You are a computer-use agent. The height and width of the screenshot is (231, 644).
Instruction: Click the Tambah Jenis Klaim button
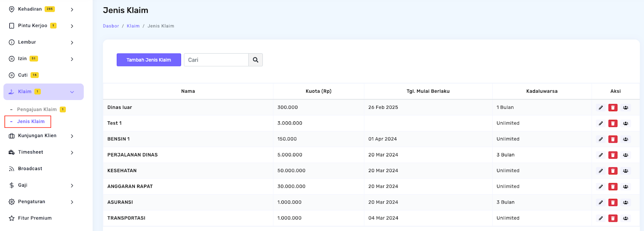149,60
